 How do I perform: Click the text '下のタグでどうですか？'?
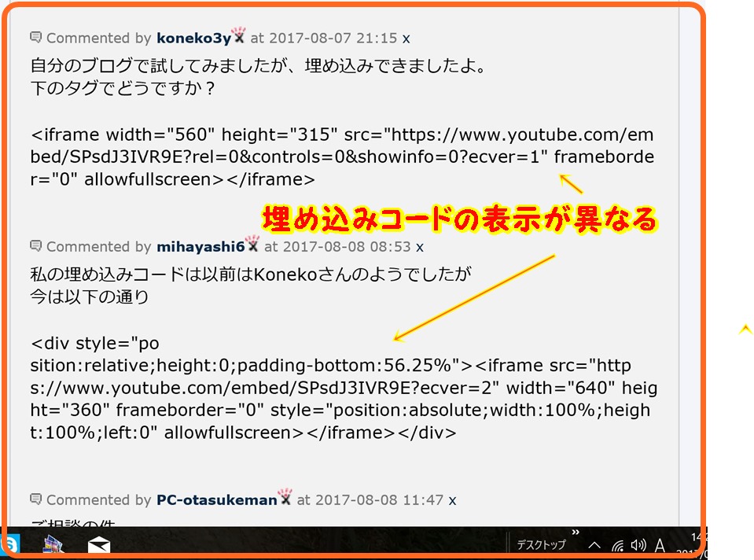point(123,89)
